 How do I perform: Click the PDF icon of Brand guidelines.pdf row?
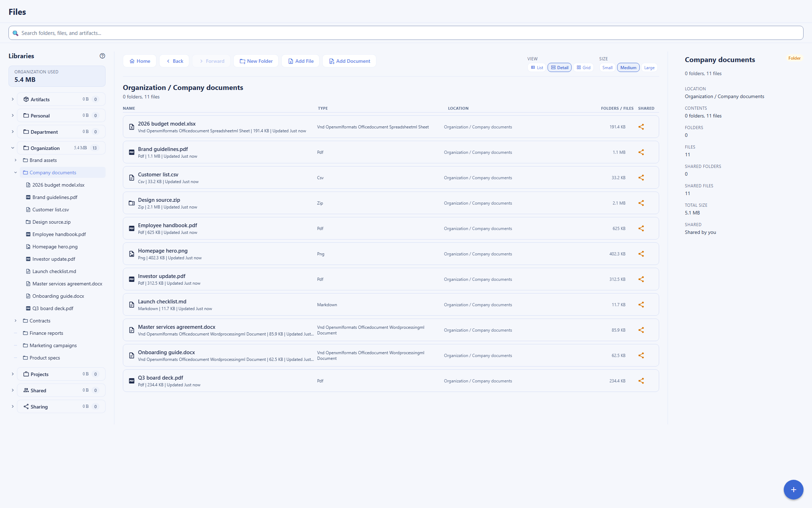(x=132, y=152)
